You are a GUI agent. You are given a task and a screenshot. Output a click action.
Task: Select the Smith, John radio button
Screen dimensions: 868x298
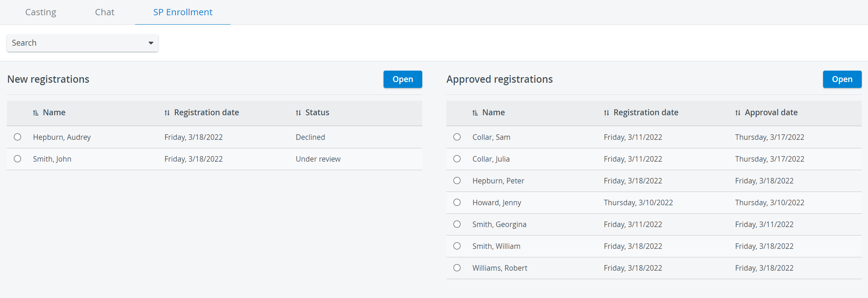coord(18,159)
